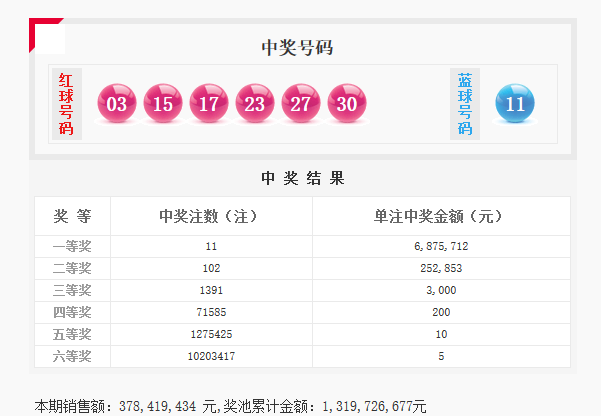Viewport: 601px width, 416px height.
Task: Click fifth prize winner count 1275425
Action: coord(211,334)
